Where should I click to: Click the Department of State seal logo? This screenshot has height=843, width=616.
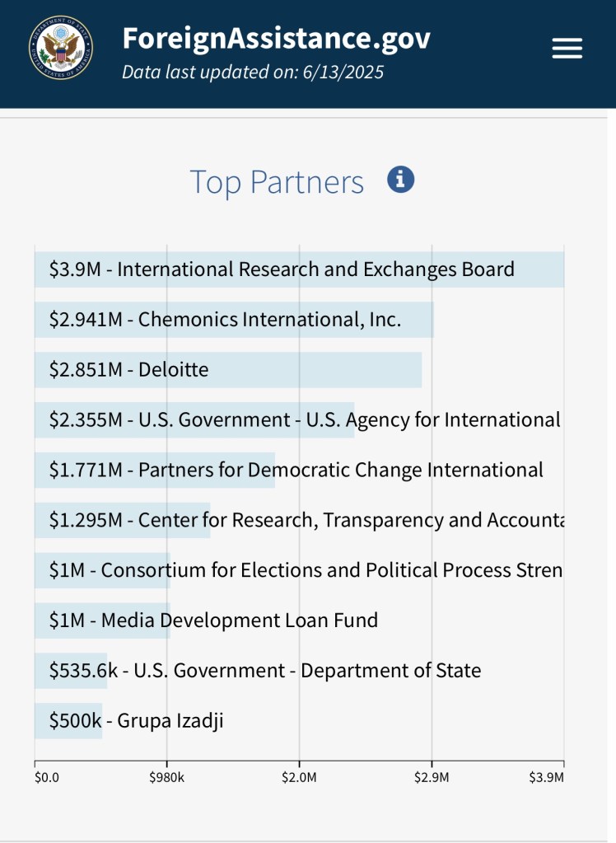point(61,48)
